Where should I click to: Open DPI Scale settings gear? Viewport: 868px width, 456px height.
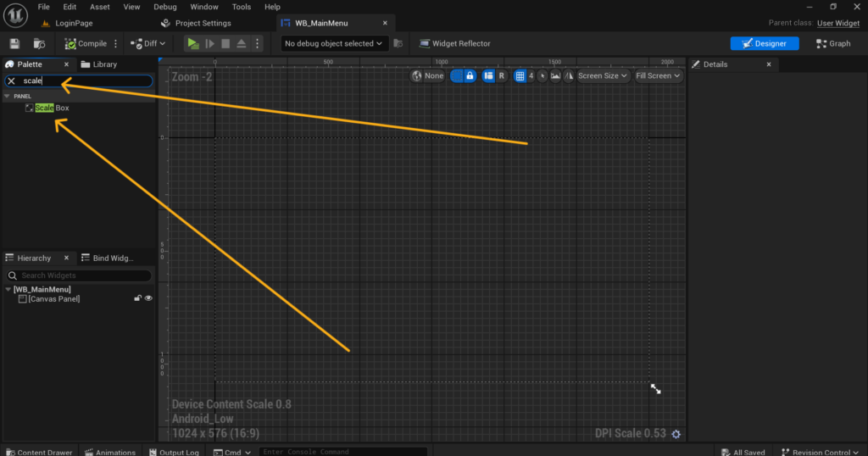[x=676, y=434]
